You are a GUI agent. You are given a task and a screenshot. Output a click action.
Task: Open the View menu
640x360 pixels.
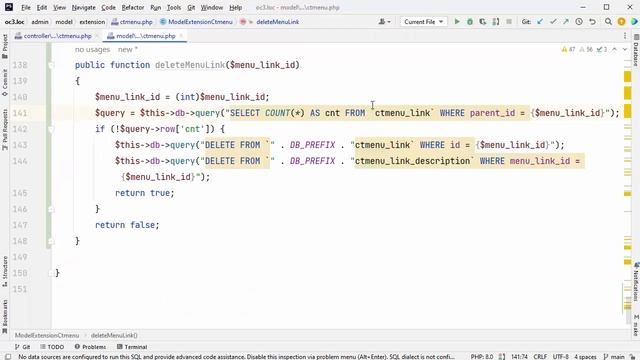click(x=59, y=7)
